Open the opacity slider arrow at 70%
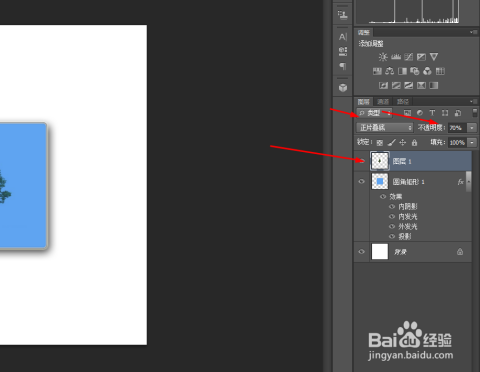This screenshot has width=480, height=372. pyautogui.click(x=472, y=128)
